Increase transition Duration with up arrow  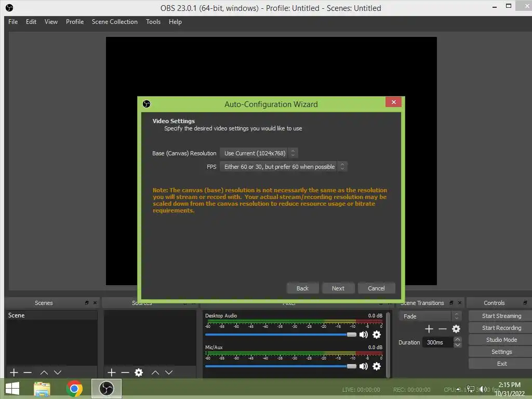pyautogui.click(x=458, y=340)
